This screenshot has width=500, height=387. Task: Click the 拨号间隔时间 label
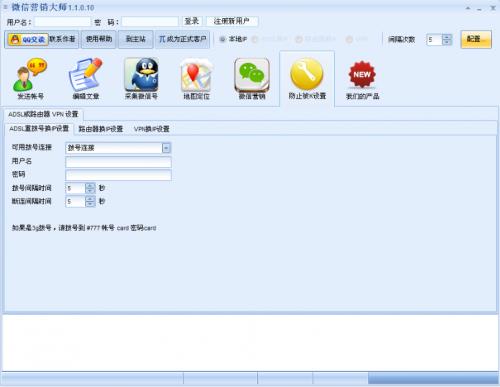click(x=32, y=188)
